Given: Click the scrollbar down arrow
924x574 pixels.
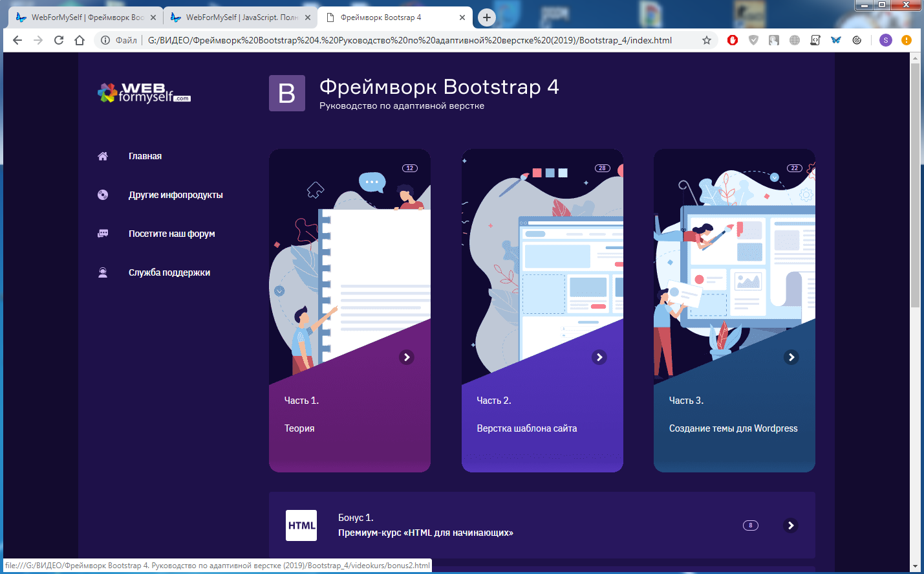Looking at the screenshot, I should click(x=915, y=567).
